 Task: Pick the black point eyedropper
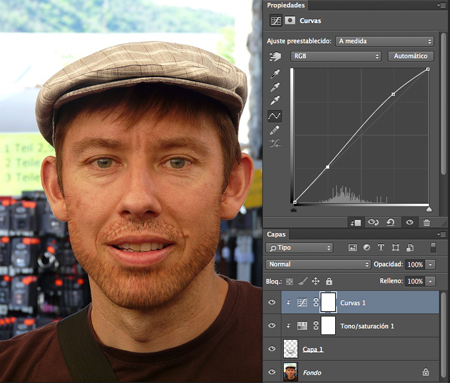click(x=275, y=74)
